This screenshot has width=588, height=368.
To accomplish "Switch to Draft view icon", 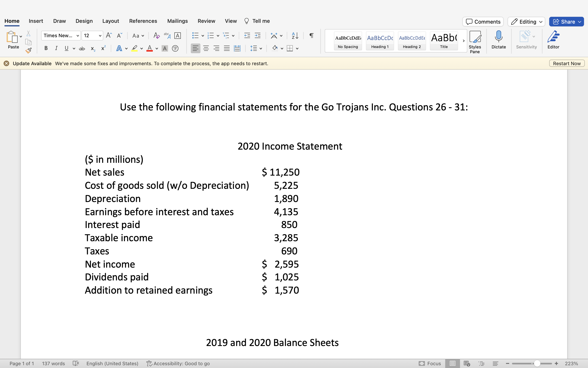I will tap(496, 363).
